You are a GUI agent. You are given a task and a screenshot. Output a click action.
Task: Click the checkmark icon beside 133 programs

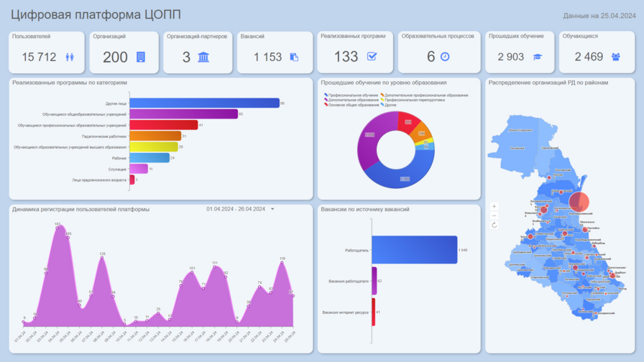(372, 57)
